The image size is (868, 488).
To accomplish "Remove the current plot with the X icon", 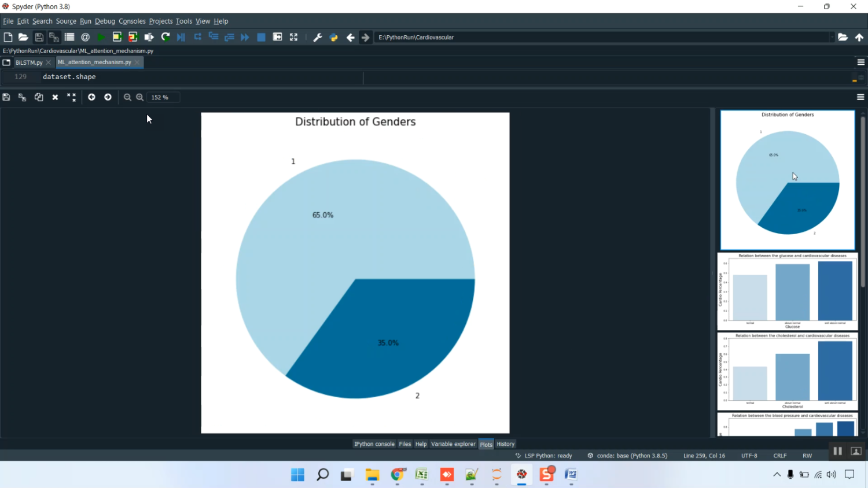I will pos(55,97).
